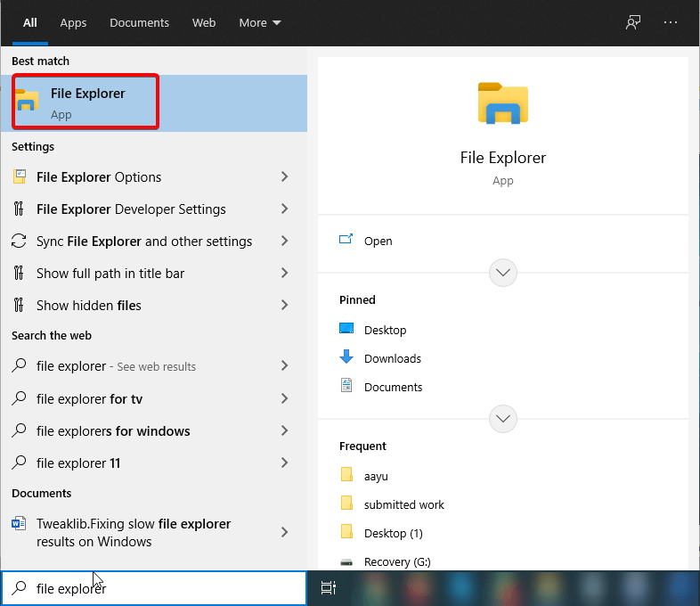Switch to the Apps search tab
The height and width of the screenshot is (606, 700).
point(73,22)
